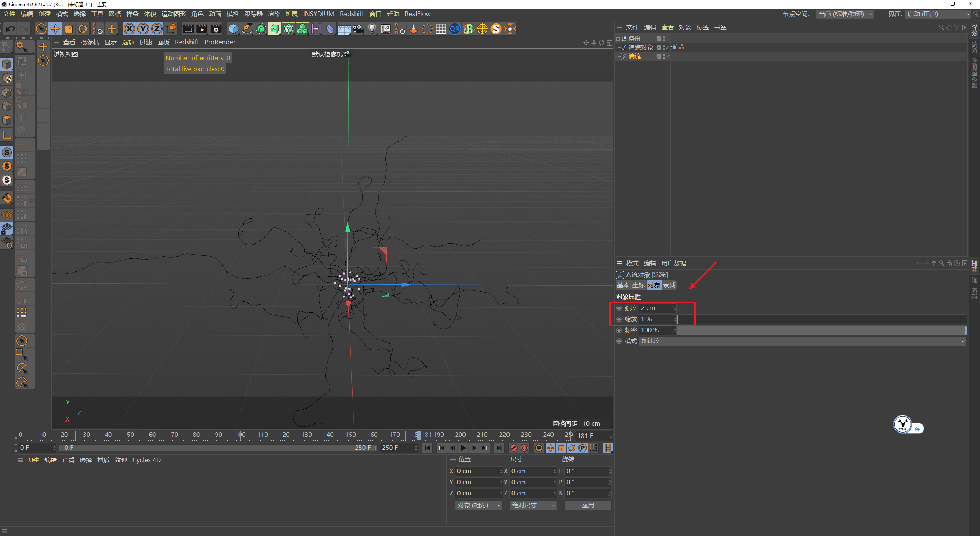Click the light bulb icon
The image size is (980, 536).
(372, 29)
